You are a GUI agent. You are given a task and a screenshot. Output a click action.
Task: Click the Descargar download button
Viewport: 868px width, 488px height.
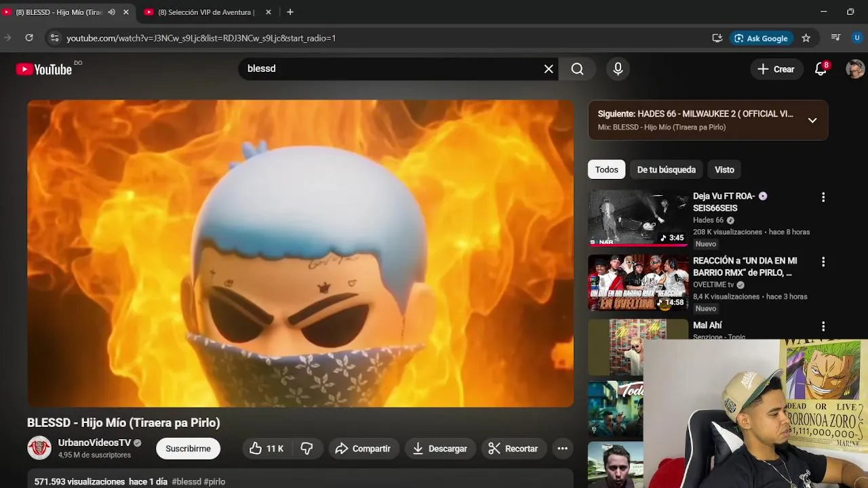point(440,449)
